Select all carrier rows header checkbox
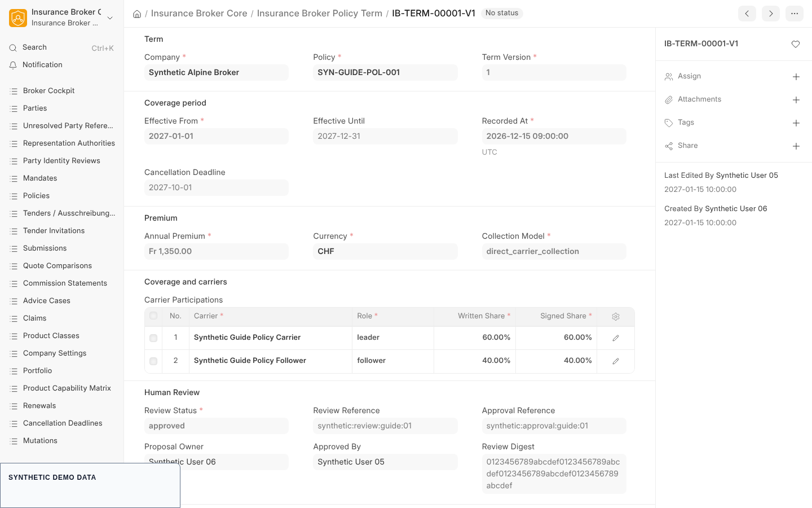812x508 pixels. point(153,316)
